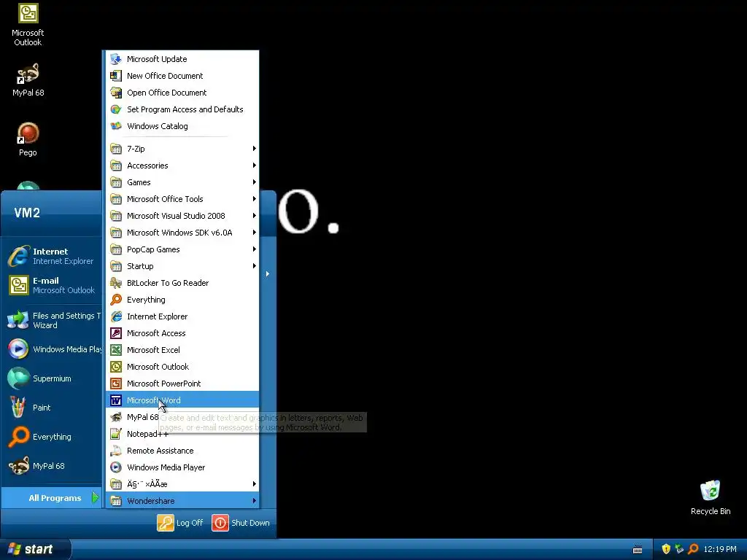Click the Notepad++ icon
Screen dimensions: 747x560
point(116,434)
